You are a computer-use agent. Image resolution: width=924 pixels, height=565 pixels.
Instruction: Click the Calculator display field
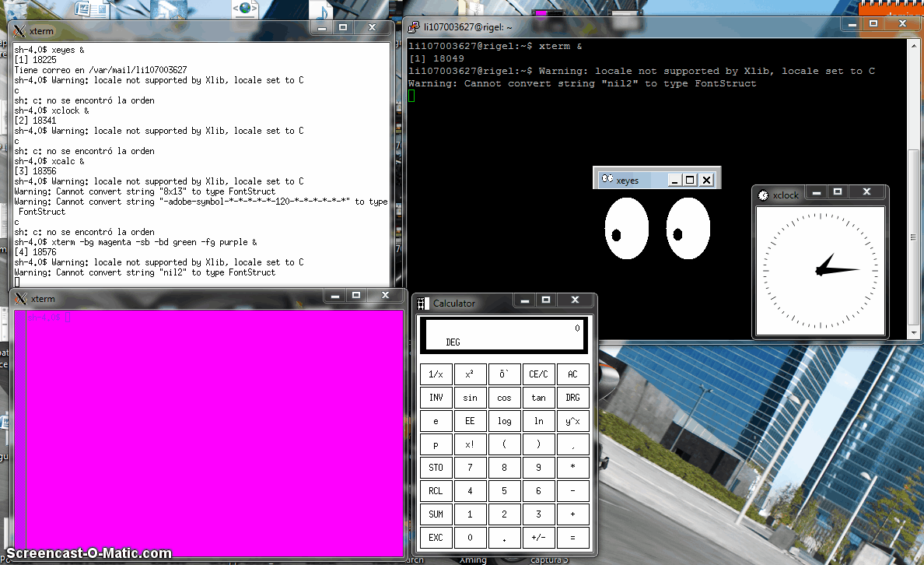click(504, 335)
